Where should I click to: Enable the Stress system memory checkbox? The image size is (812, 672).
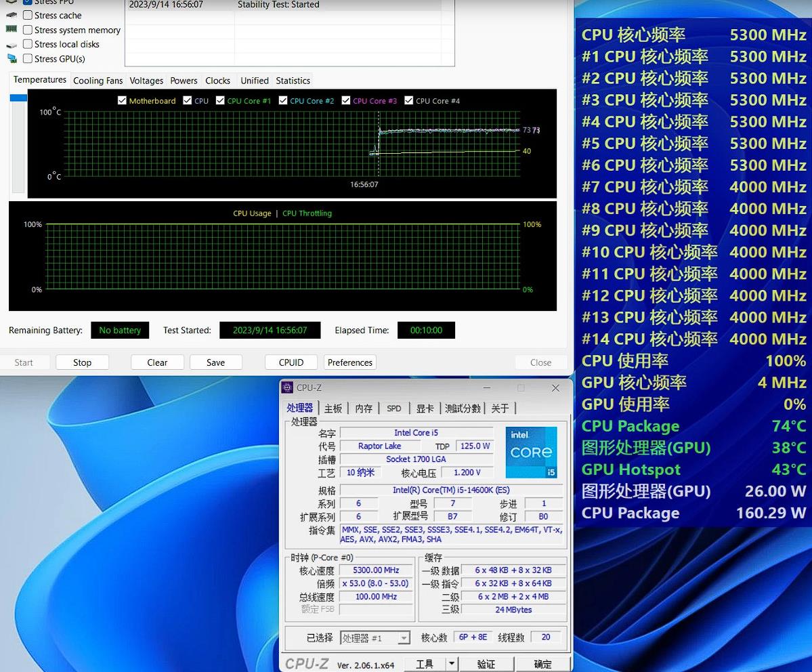point(28,30)
